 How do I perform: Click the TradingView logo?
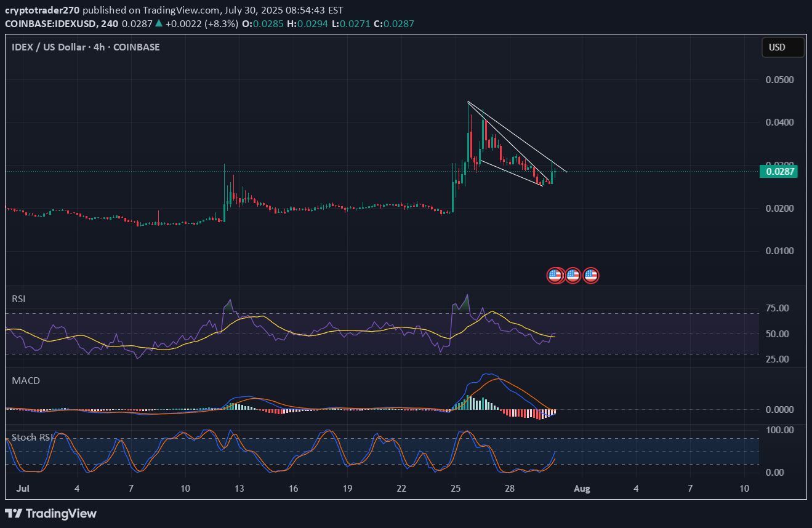(x=51, y=513)
